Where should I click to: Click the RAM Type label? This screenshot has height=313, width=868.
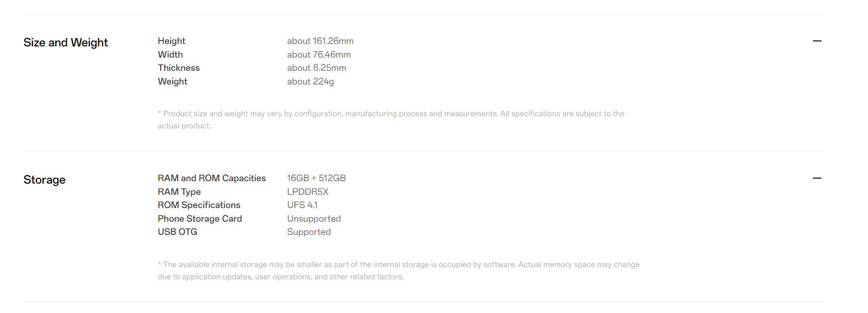[x=179, y=192]
